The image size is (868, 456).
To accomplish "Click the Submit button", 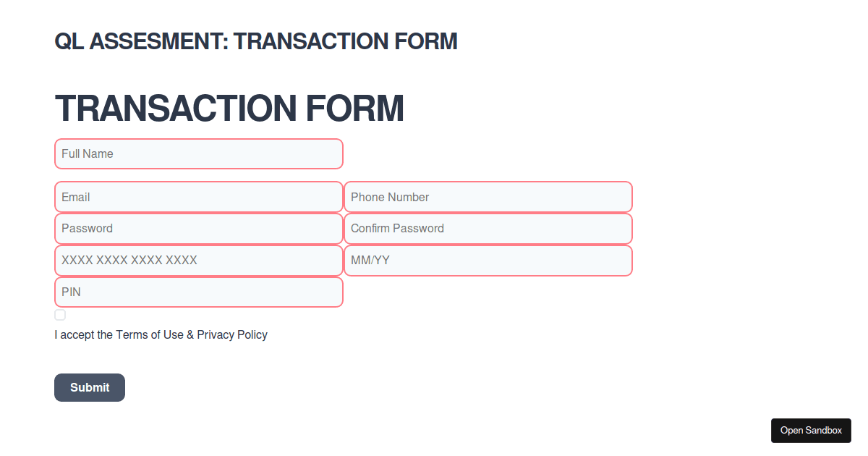I will pyautogui.click(x=89, y=387).
